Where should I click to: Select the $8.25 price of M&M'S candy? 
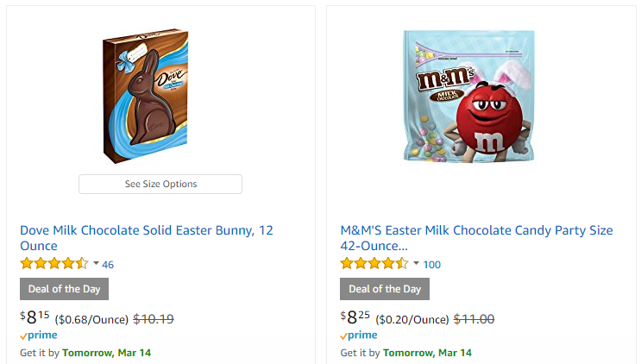[355, 317]
